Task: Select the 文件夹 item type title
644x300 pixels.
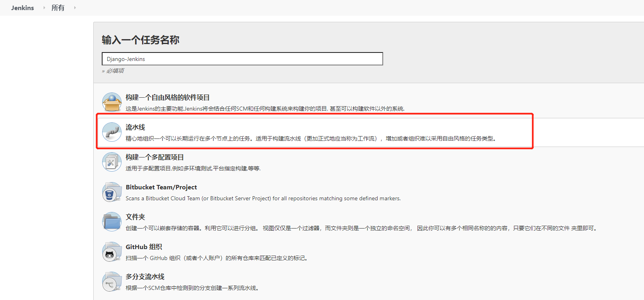Action: pyautogui.click(x=135, y=217)
